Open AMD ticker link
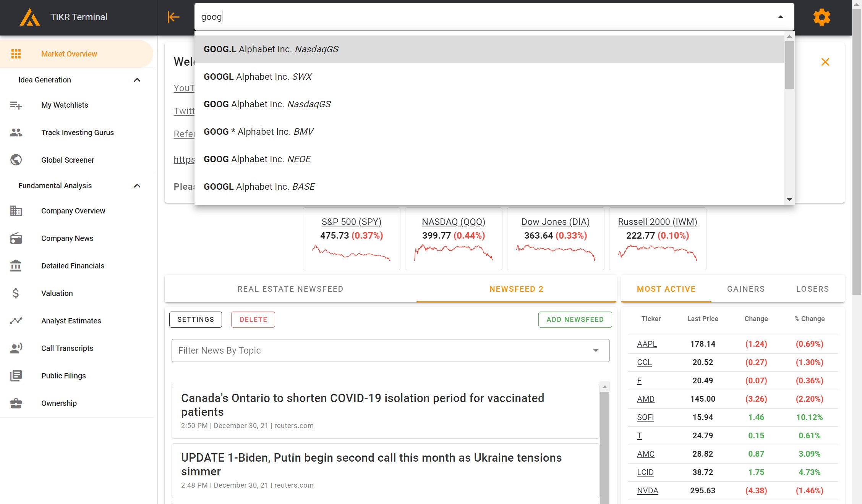 click(x=646, y=399)
